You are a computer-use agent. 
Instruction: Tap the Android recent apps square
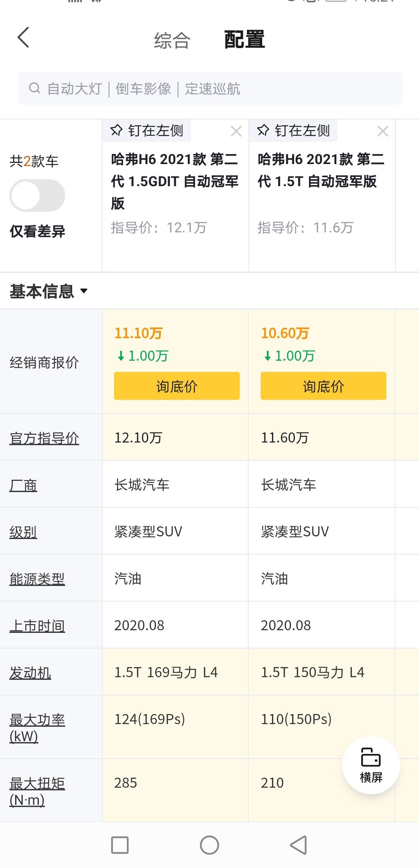(120, 845)
